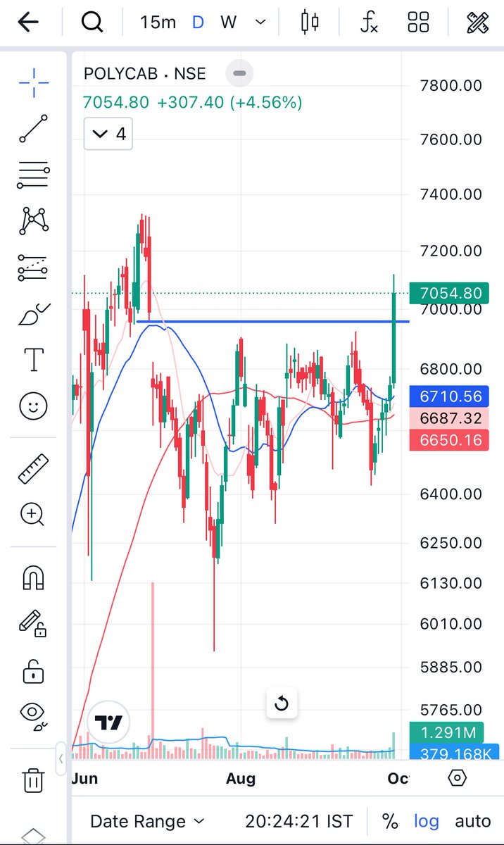Select the zoom in tool
The height and width of the screenshot is (845, 504).
(x=34, y=515)
